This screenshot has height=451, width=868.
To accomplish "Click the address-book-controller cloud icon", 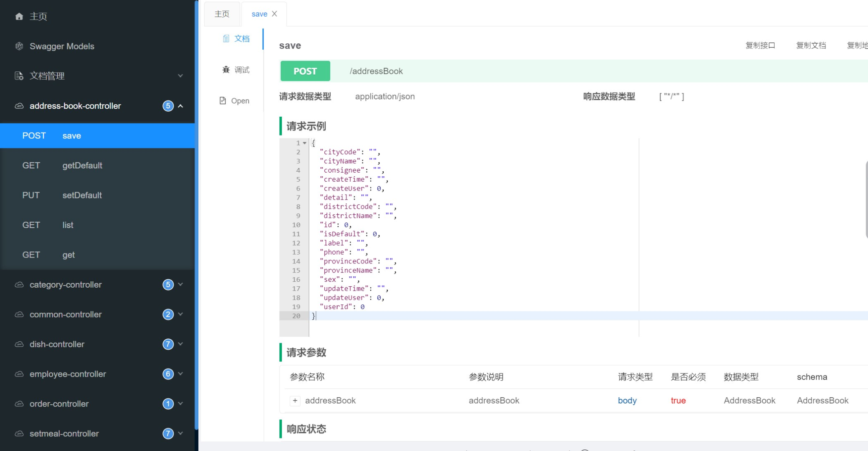I will pos(19,106).
